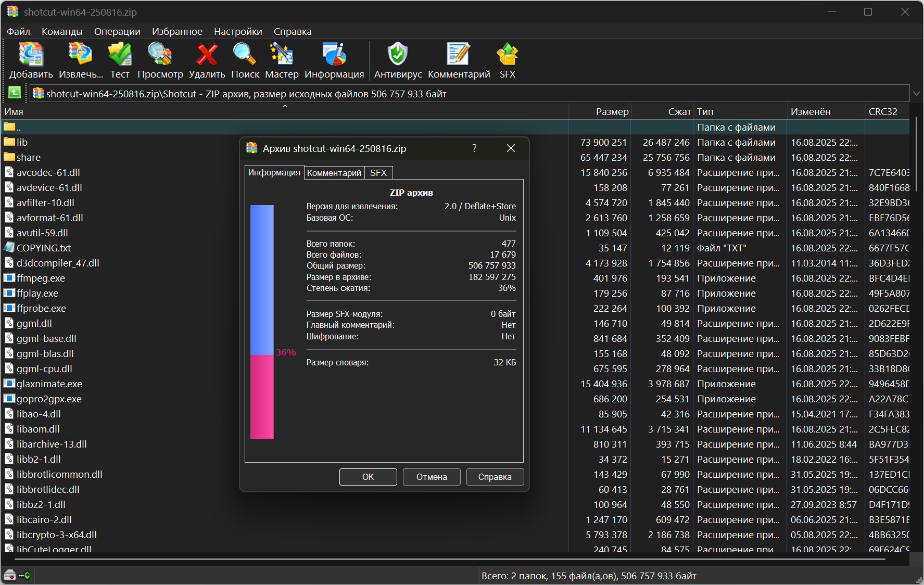Viewport: 924px width, 585px height.
Task: Run the Антивирус shield tool
Action: click(x=398, y=60)
